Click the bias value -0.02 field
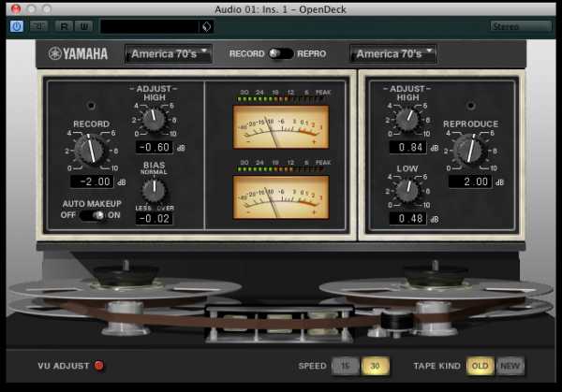The height and width of the screenshot is (392, 562). pos(155,218)
